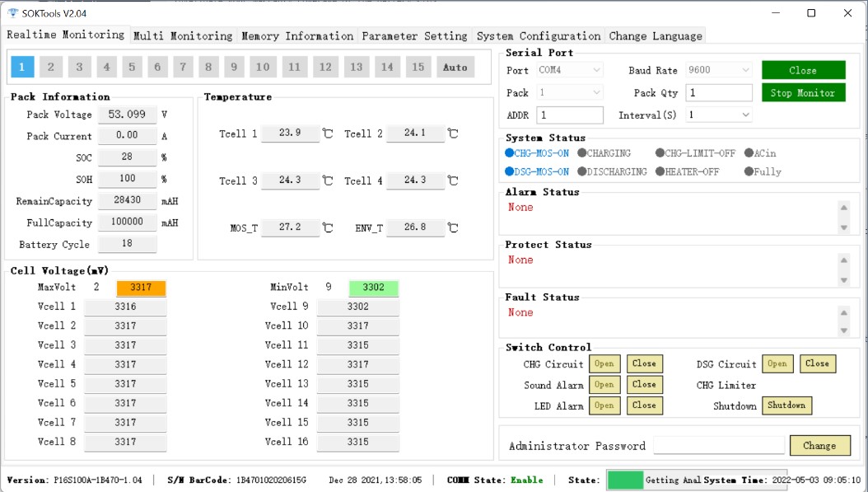Image resolution: width=868 pixels, height=492 pixels.
Task: Select battery pack number 13
Action: tap(356, 67)
